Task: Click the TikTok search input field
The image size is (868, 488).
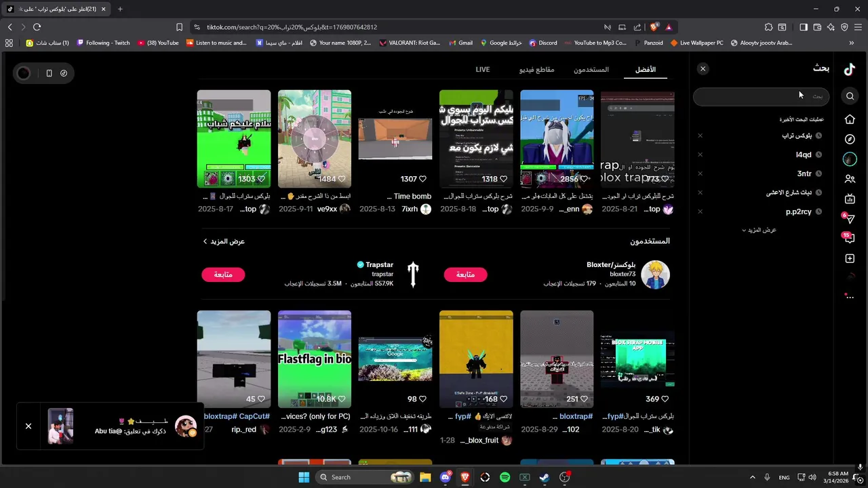Action: [761, 96]
